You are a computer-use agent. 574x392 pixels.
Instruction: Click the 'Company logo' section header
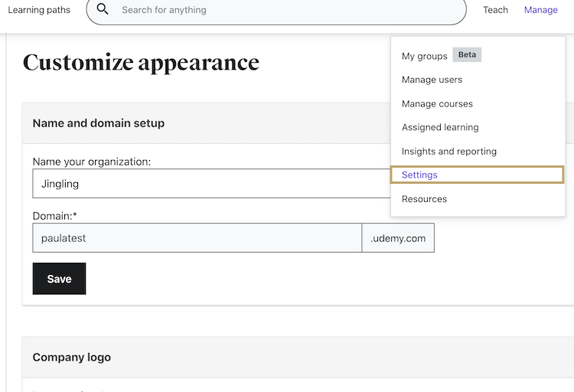coord(72,358)
